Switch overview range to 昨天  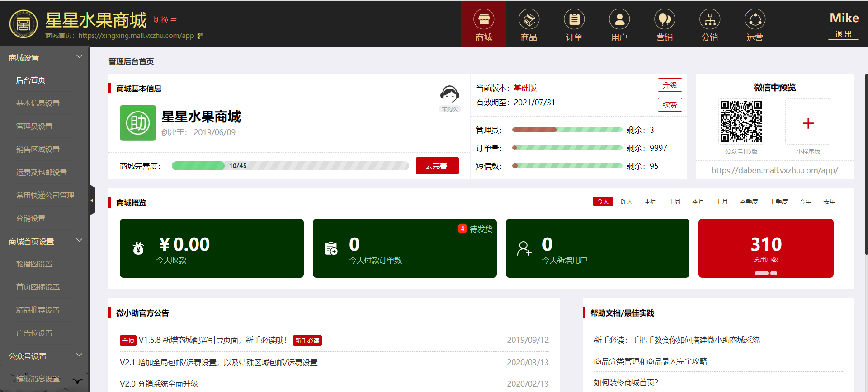click(x=627, y=201)
